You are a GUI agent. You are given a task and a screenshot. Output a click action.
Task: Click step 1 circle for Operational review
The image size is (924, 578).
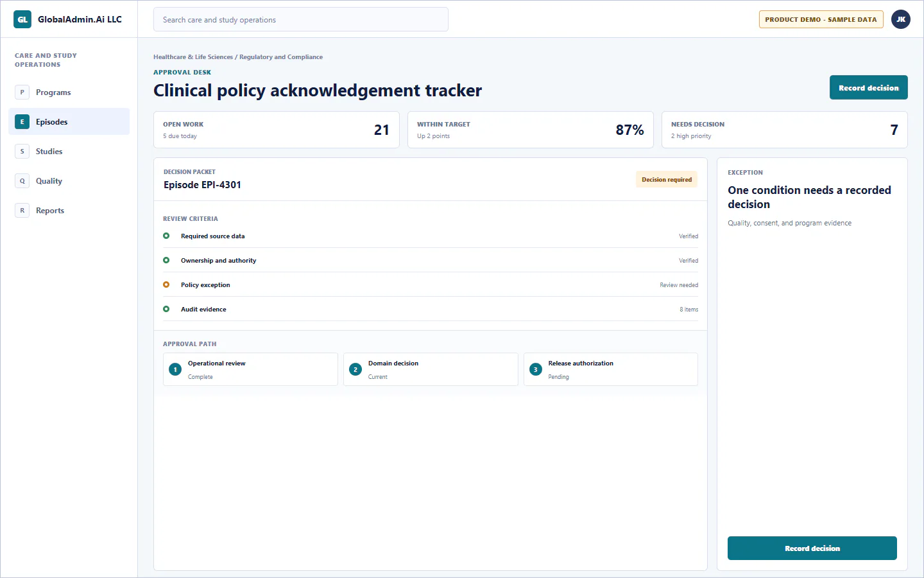[x=175, y=369]
